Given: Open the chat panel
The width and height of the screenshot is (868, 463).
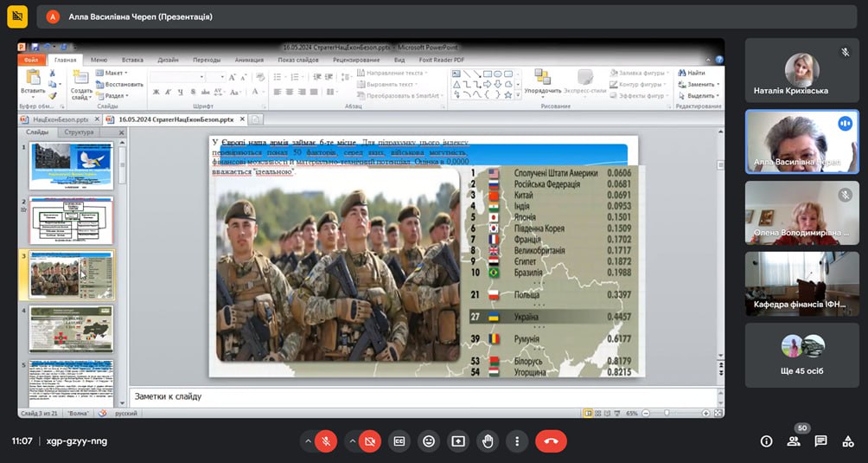Looking at the screenshot, I should 820,441.
